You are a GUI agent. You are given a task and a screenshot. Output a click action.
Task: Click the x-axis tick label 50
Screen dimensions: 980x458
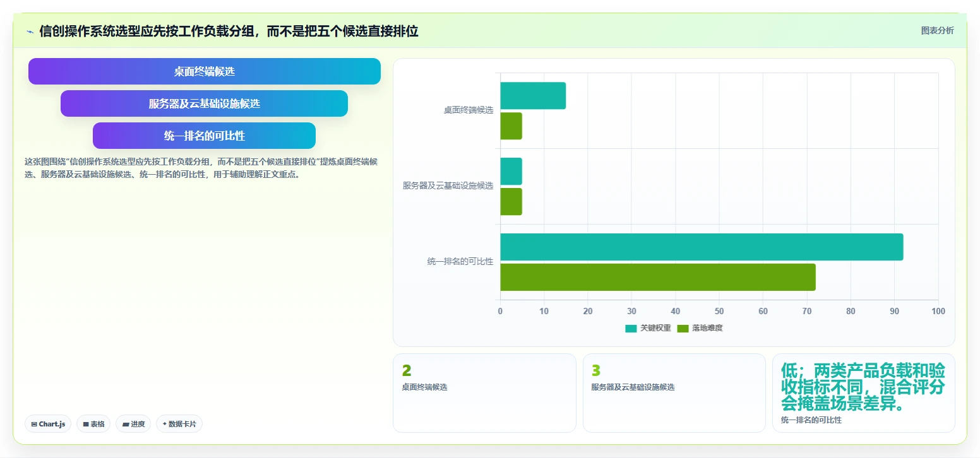point(719,311)
